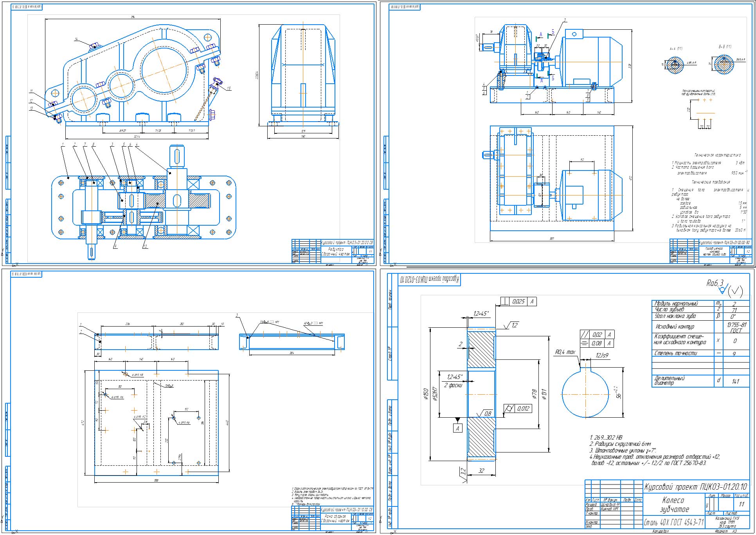This screenshot has width=756, height=535.
Task: Select the 'Число зубьев' table row
Action: [x=700, y=310]
